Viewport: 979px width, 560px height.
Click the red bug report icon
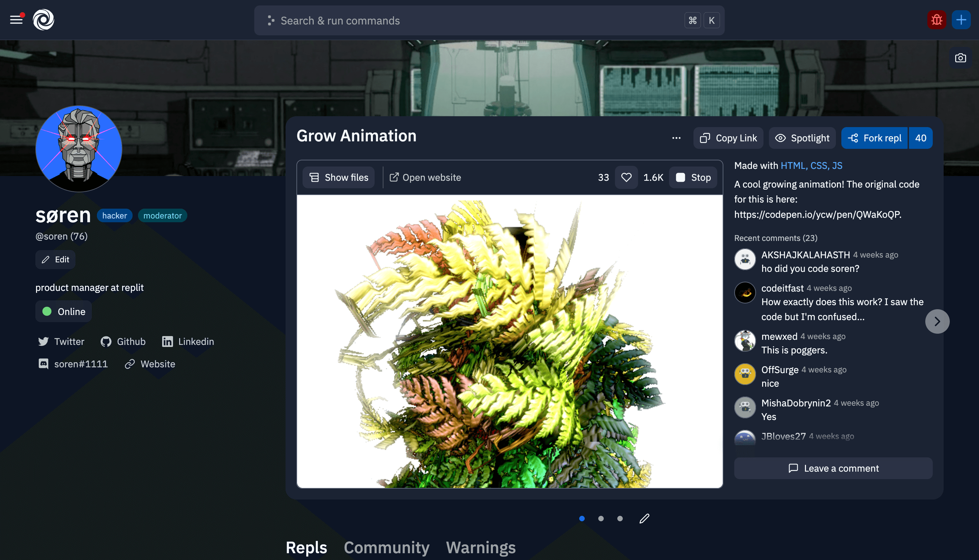[x=936, y=20]
